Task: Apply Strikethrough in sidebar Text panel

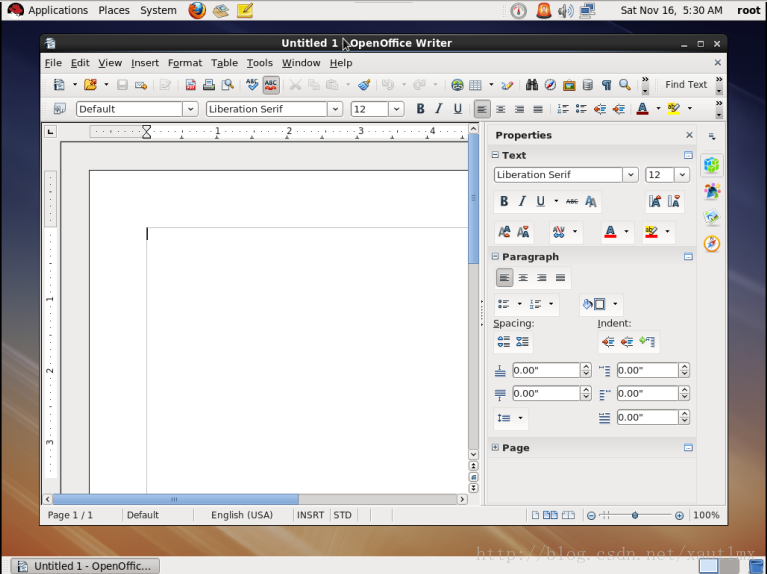Action: click(x=572, y=201)
